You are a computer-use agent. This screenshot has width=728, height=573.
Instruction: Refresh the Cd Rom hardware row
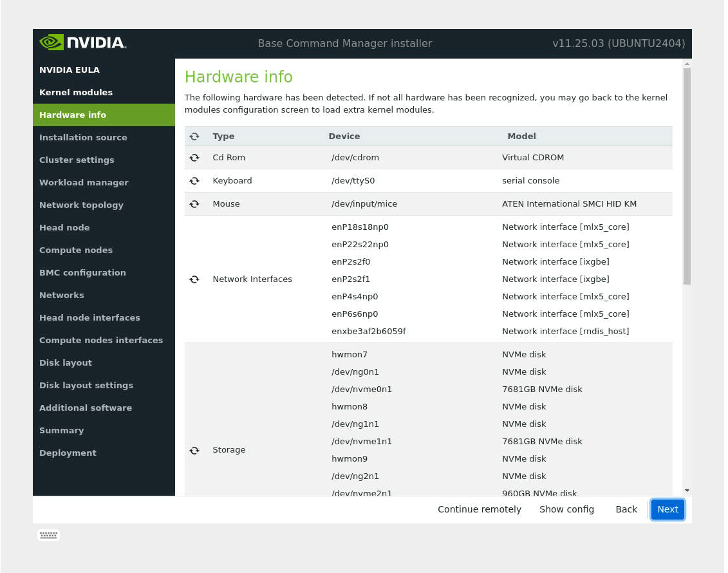click(x=194, y=158)
